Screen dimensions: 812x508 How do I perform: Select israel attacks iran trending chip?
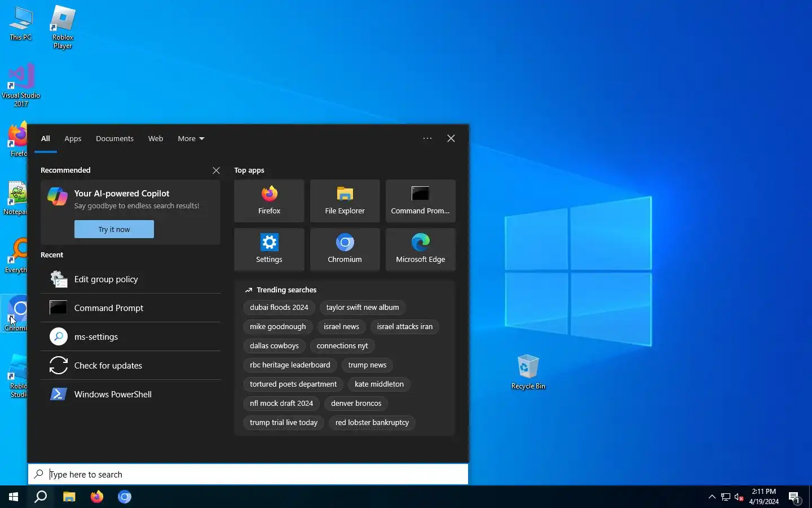click(405, 327)
